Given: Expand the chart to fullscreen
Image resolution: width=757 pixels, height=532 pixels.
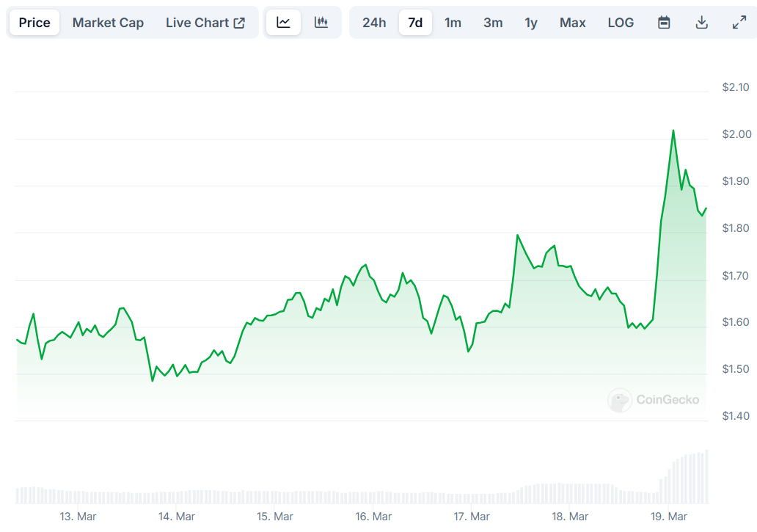Looking at the screenshot, I should (739, 23).
